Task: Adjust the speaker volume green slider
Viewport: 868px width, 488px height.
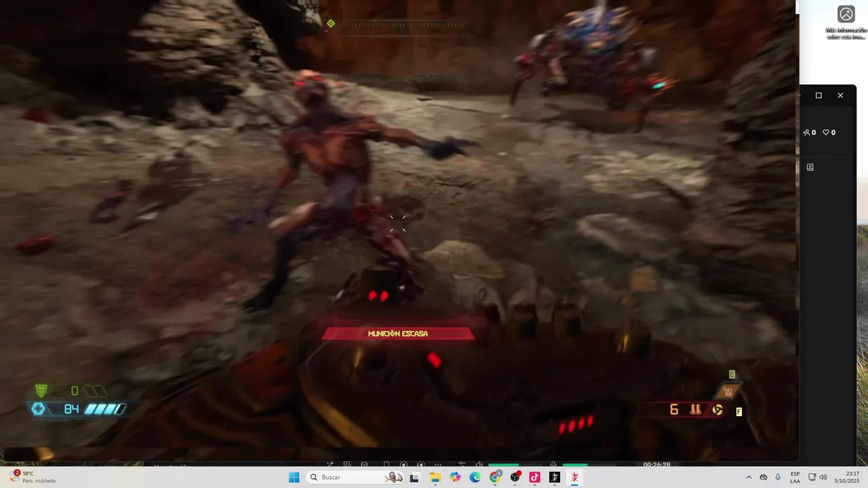Action: click(515, 464)
